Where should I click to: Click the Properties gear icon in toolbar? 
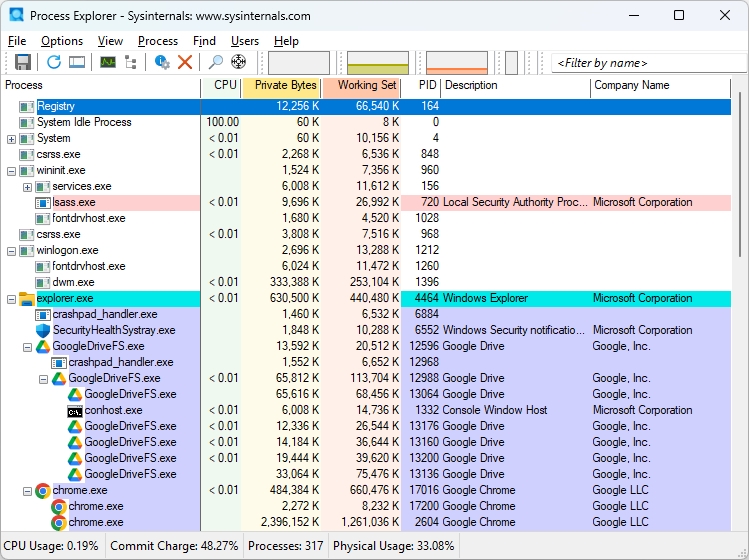[162, 63]
